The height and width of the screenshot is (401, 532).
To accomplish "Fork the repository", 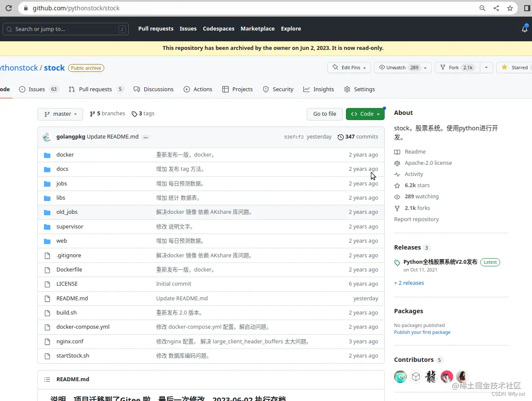I will 457,68.
